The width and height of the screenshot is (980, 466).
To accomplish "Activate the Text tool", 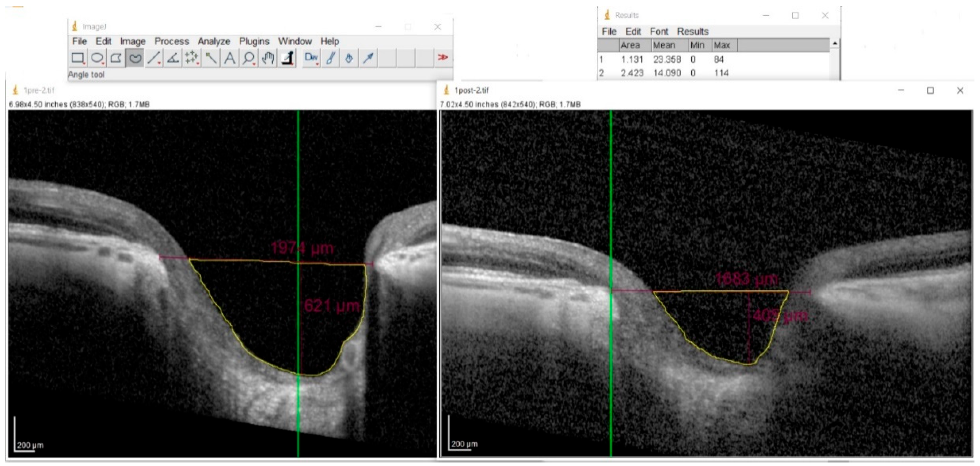I will (x=229, y=58).
